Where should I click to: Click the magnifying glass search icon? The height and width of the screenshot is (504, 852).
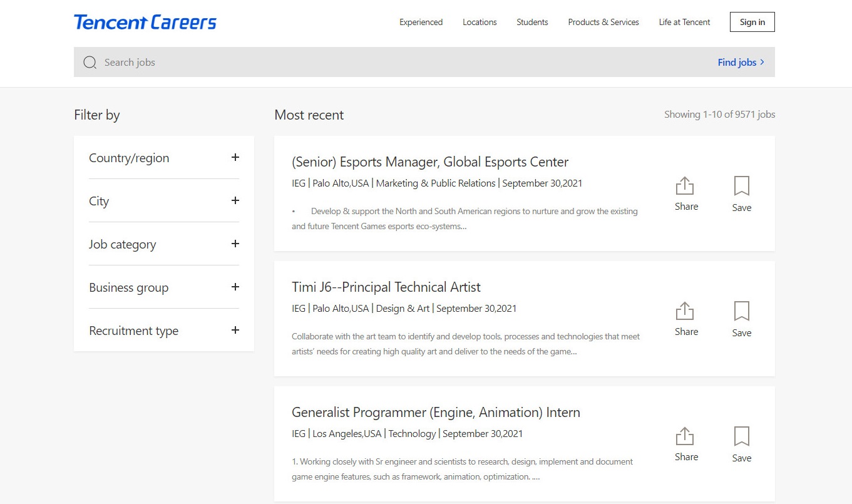coord(90,63)
